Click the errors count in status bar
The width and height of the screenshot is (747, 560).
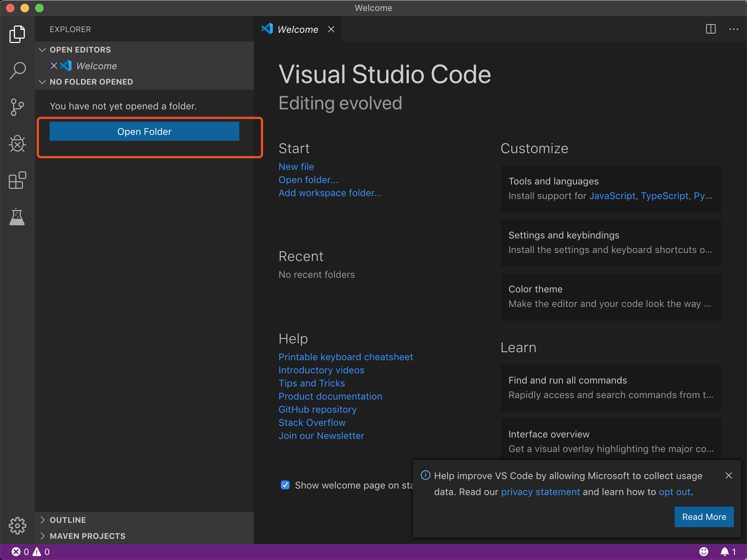click(20, 552)
